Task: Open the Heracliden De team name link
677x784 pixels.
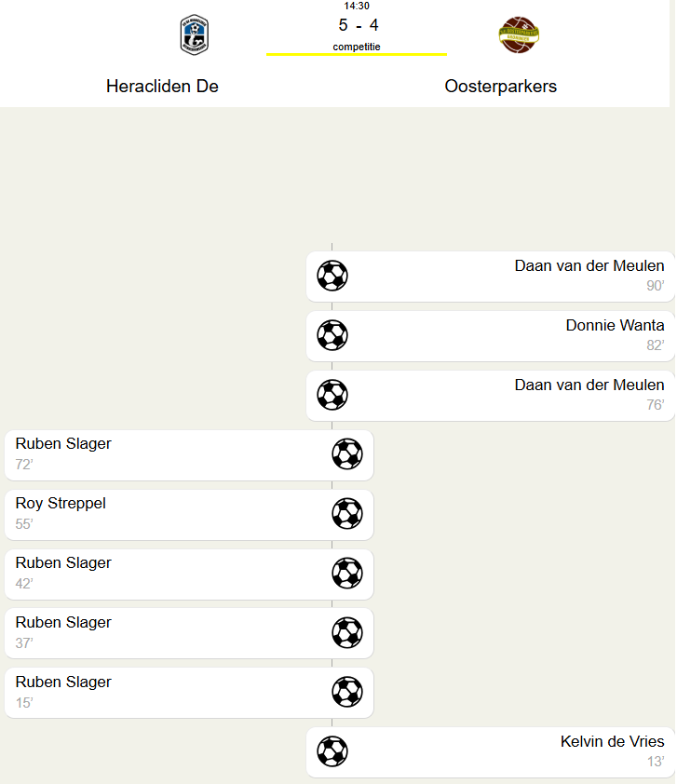Action: coord(162,87)
